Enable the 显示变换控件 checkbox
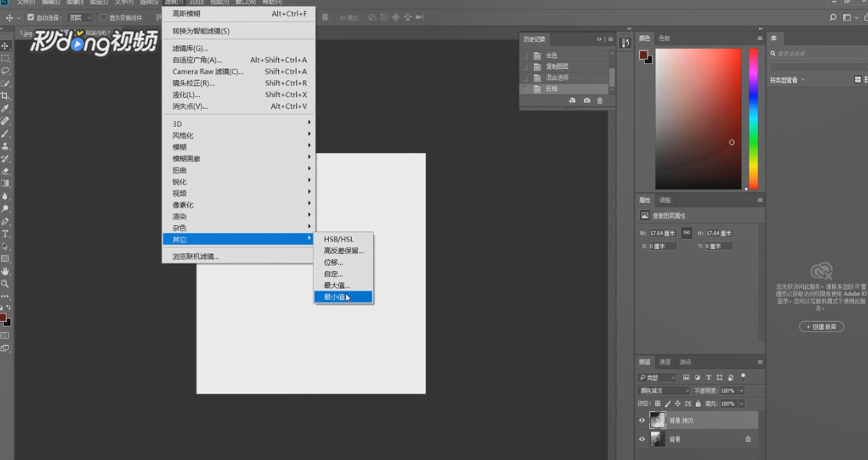868x460 pixels. coord(103,18)
